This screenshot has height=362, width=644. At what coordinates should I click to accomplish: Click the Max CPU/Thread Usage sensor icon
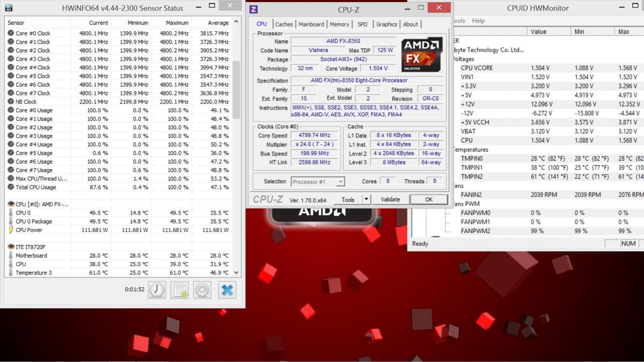pyautogui.click(x=11, y=178)
